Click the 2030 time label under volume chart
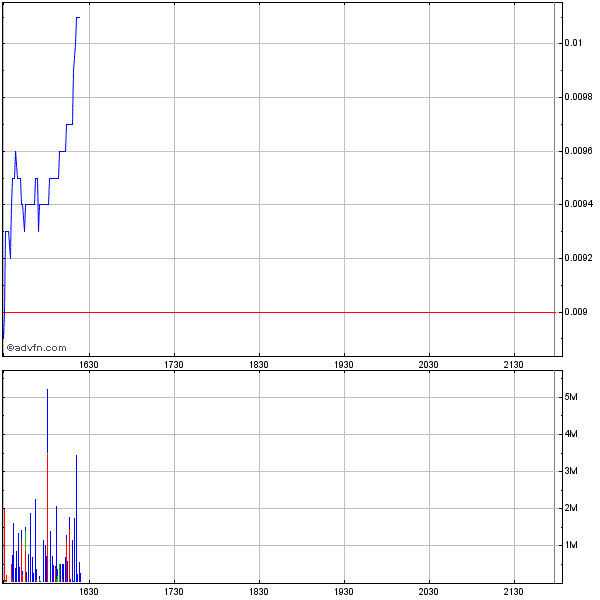 [429, 592]
